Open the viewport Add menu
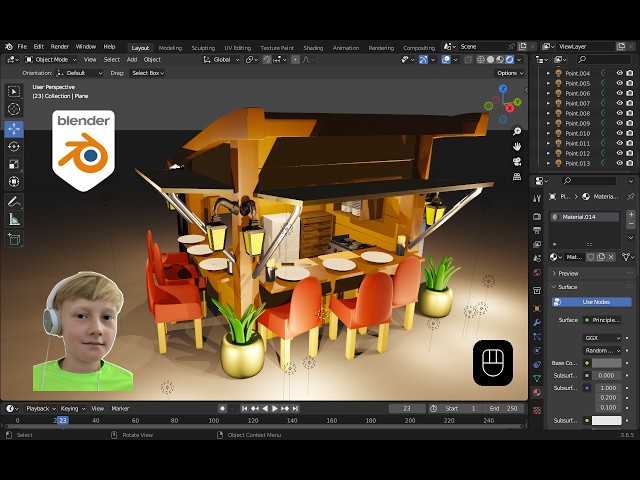Image resolution: width=640 pixels, height=480 pixels. click(x=132, y=60)
